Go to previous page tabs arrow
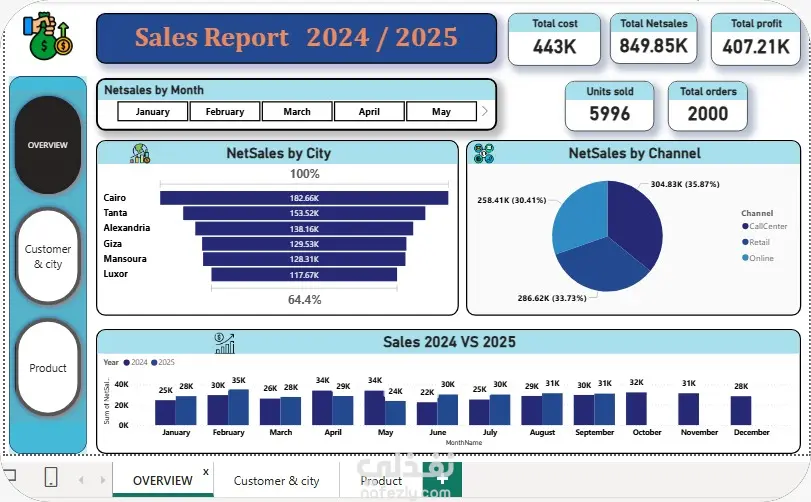Viewport: 811px width, 502px height. pos(81,480)
